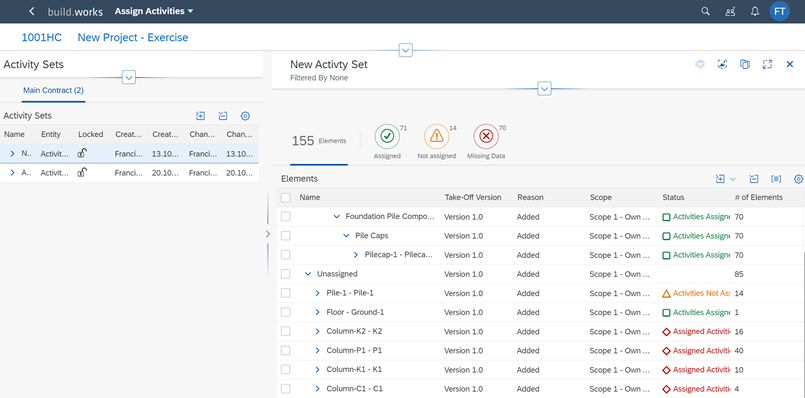Open the notifications bell
Screen dimensions: 805x398
755,11
